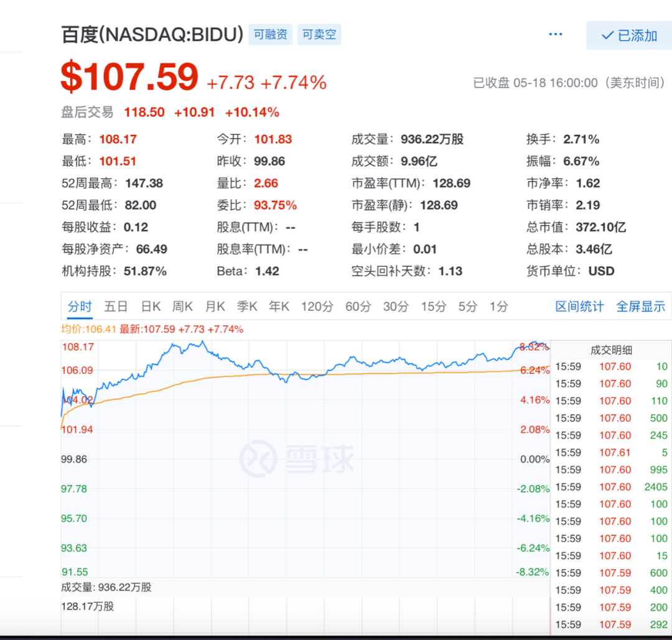Click the 全屏显示 fullscreen link
This screenshot has width=672, height=640.
(x=641, y=307)
